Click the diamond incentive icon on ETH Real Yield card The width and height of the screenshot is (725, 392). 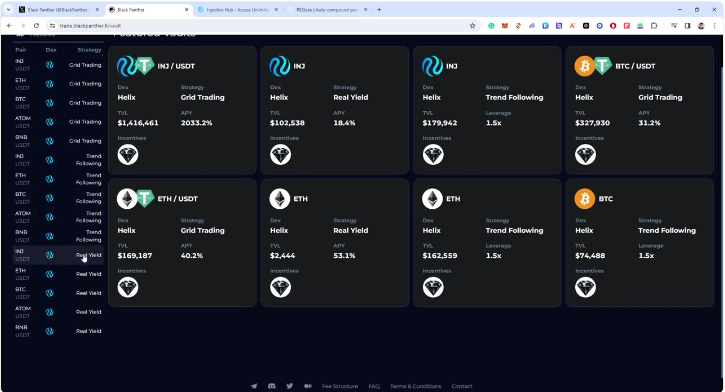tap(281, 288)
